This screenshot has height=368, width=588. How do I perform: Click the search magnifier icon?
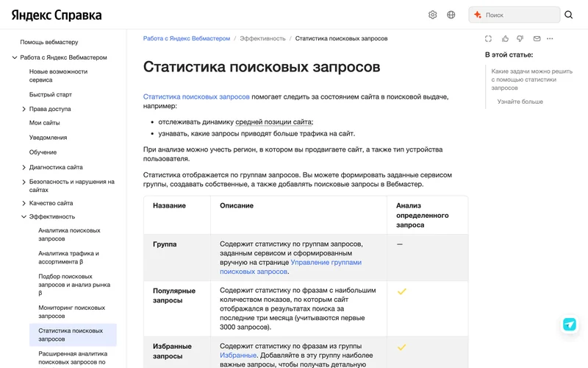tap(568, 15)
